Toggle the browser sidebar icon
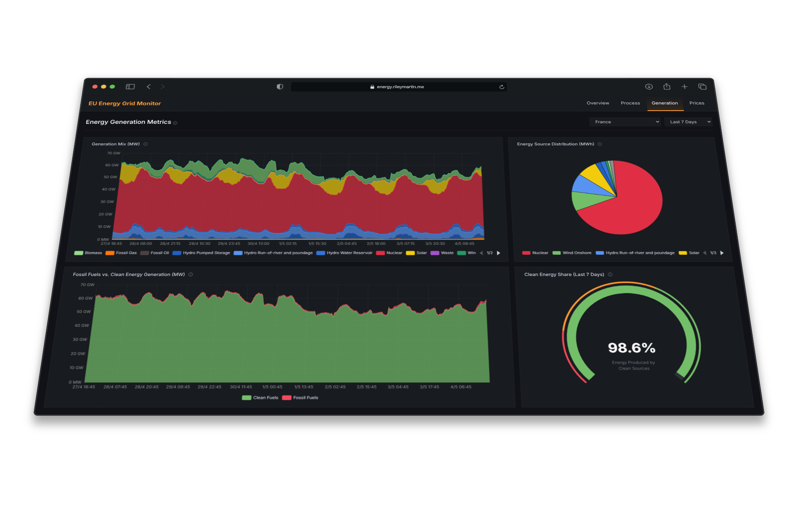Screen dimensions: 798x532 click(x=131, y=86)
